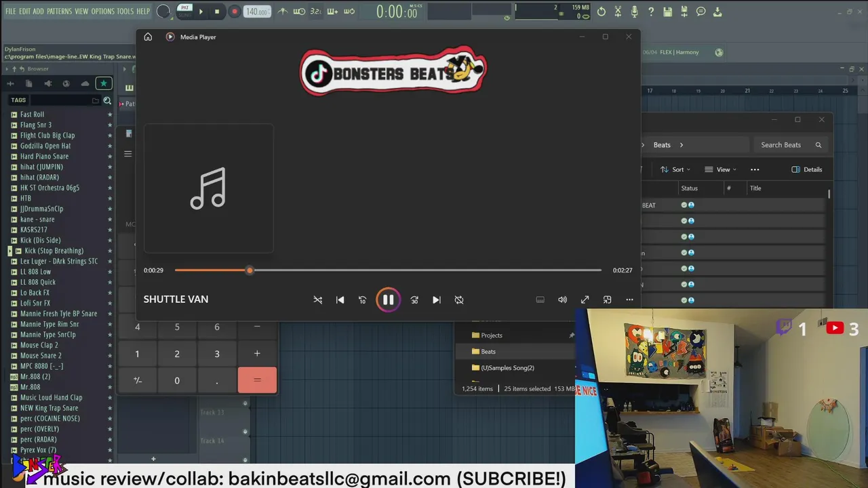Open FL Studio HELP menu

pos(143,12)
